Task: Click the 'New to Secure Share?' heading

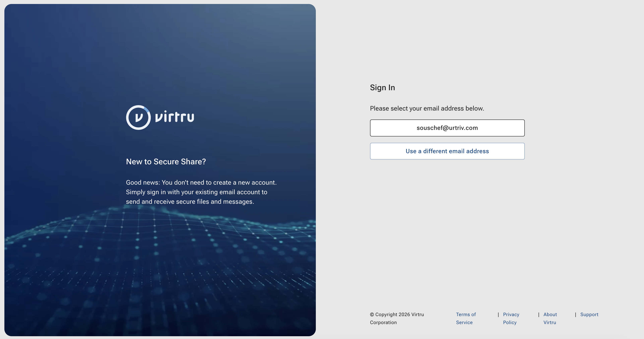Action: [166, 162]
